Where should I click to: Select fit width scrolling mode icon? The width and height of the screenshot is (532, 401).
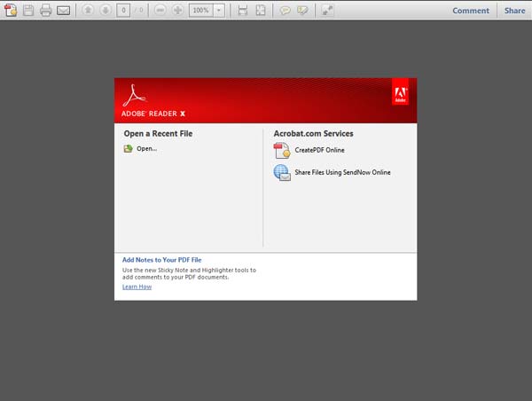coord(243,10)
